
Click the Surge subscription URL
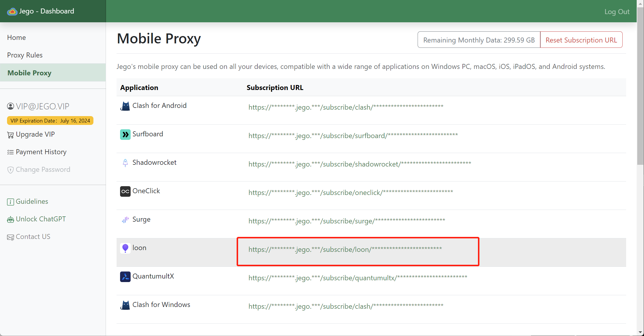point(347,221)
